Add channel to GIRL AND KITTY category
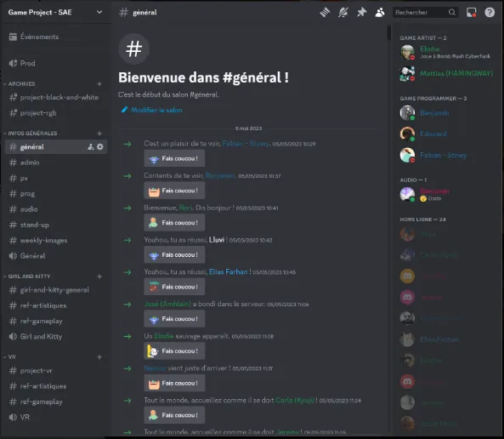 [99, 277]
